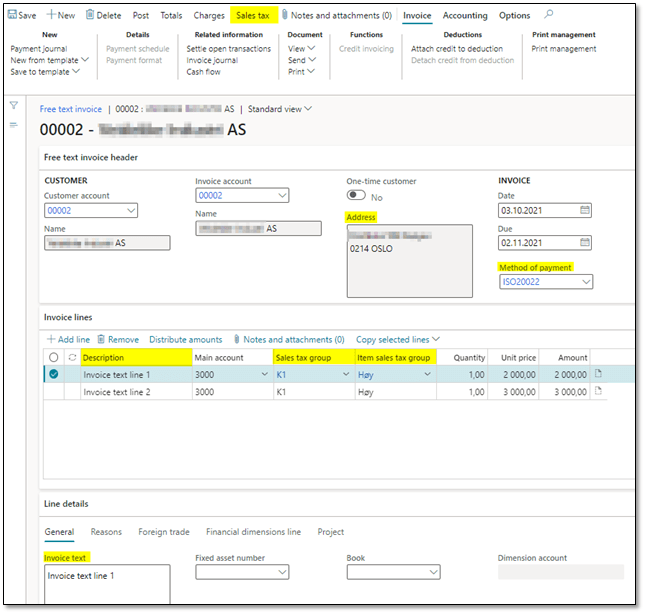645x614 pixels.
Task: Delete the invoice with the trash icon
Action: coord(91,16)
